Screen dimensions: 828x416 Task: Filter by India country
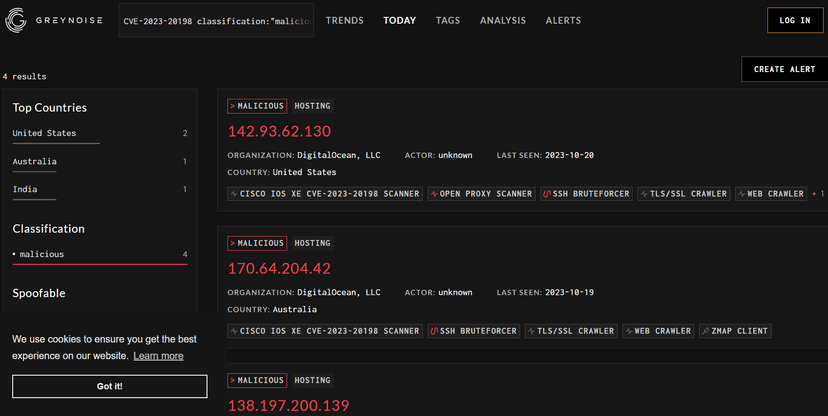click(x=100, y=190)
